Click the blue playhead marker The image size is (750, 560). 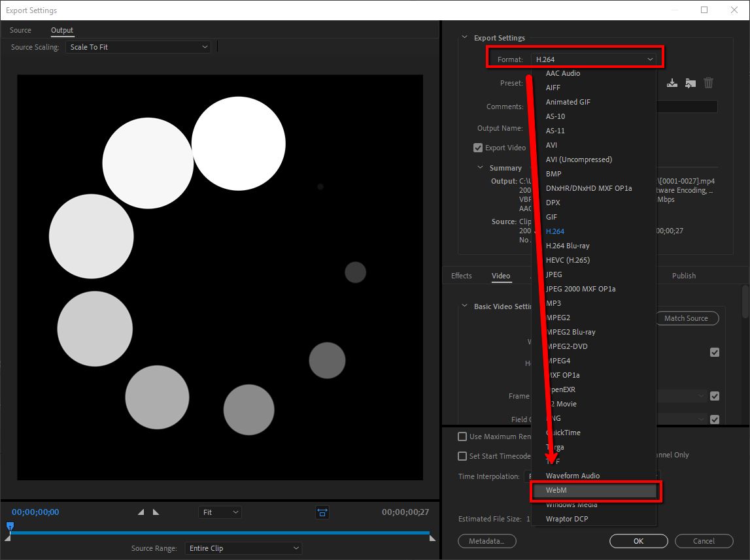click(10, 527)
